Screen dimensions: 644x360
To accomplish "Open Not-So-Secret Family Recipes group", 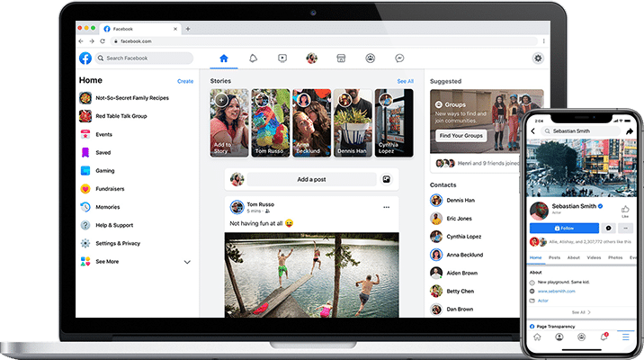I will (x=124, y=98).
